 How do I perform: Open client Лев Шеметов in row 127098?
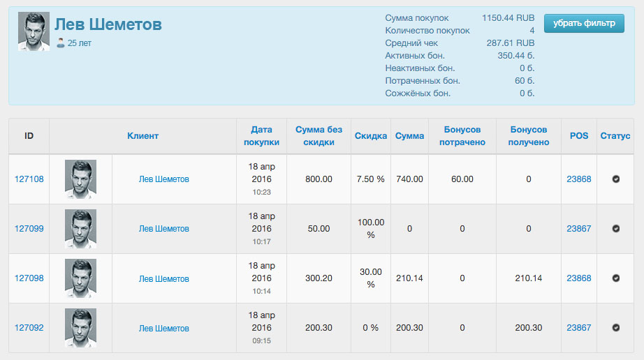tap(164, 279)
